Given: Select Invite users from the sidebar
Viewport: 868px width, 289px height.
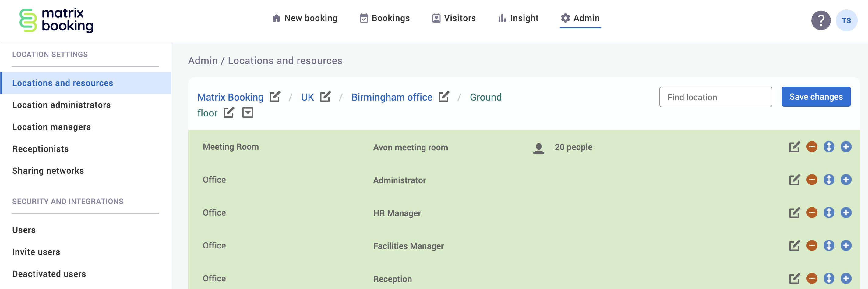Looking at the screenshot, I should coord(36,252).
